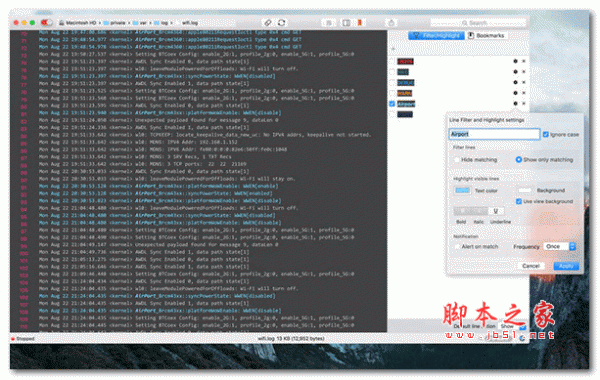Image resolution: width=600 pixels, height=380 pixels.
Task: Open settings gear for the DEBUG filter
Action: pyautogui.click(x=515, y=82)
